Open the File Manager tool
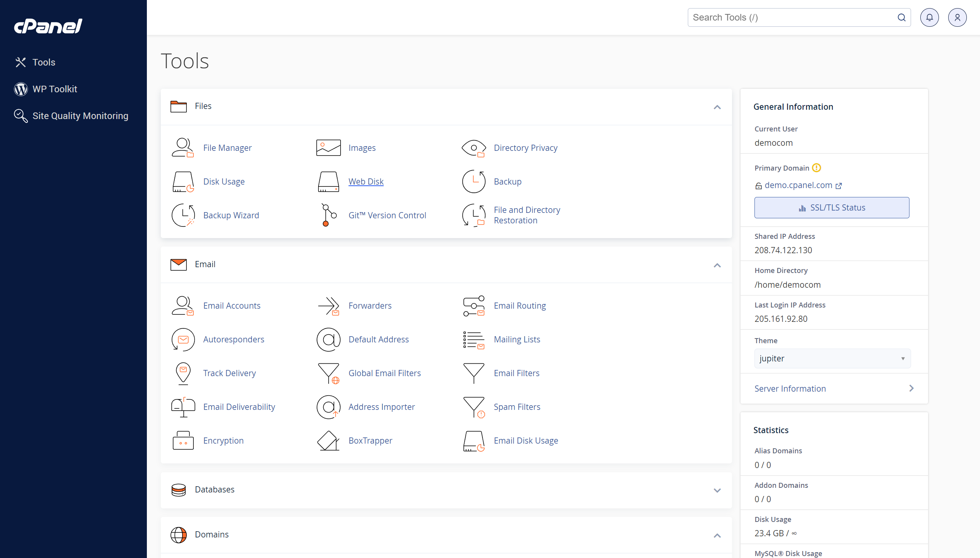 click(227, 147)
